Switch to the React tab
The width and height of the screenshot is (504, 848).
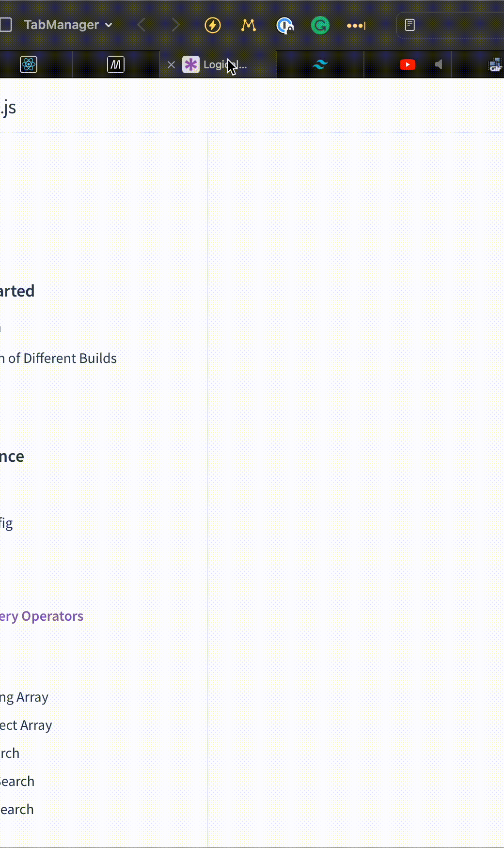[x=29, y=64]
